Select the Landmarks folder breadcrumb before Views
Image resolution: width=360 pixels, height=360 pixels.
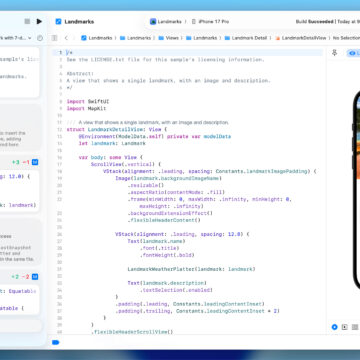tap(135, 38)
